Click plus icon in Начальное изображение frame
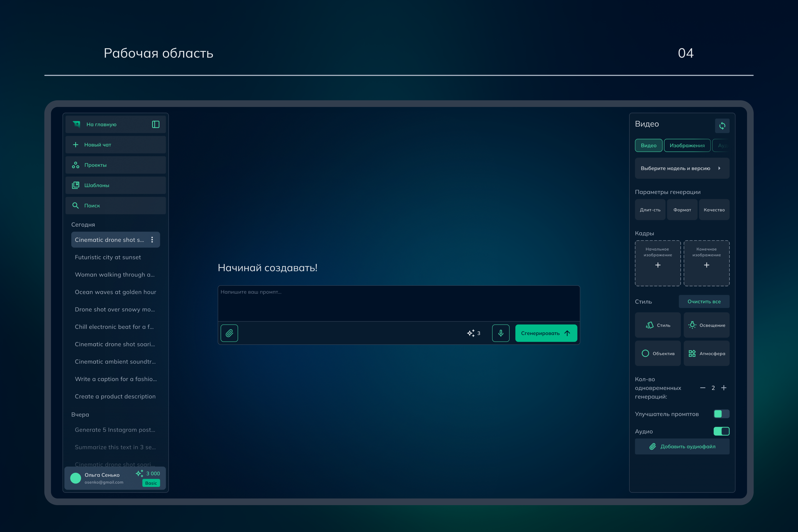The height and width of the screenshot is (532, 798). point(658,265)
